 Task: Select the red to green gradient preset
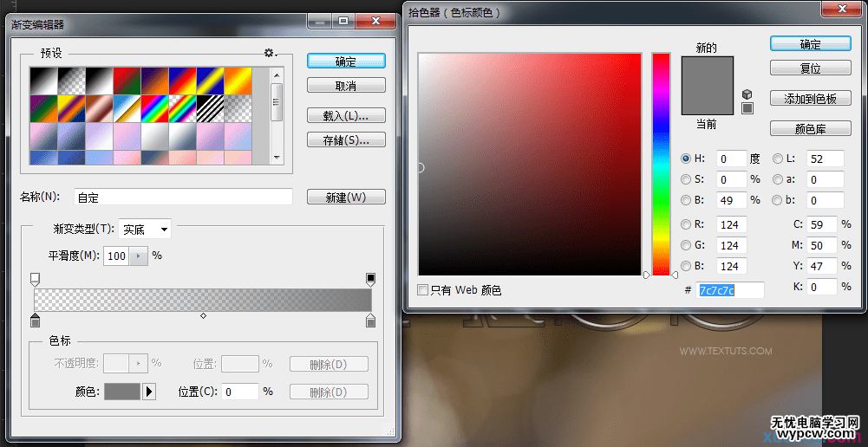tap(127, 81)
